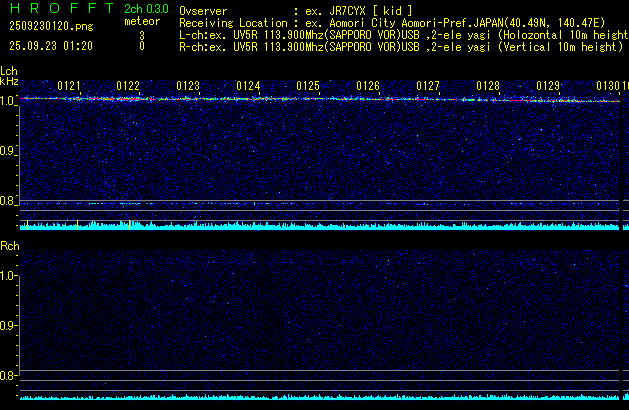
Task: Click the 0.9 kHz label in Lch
Action: point(9,151)
